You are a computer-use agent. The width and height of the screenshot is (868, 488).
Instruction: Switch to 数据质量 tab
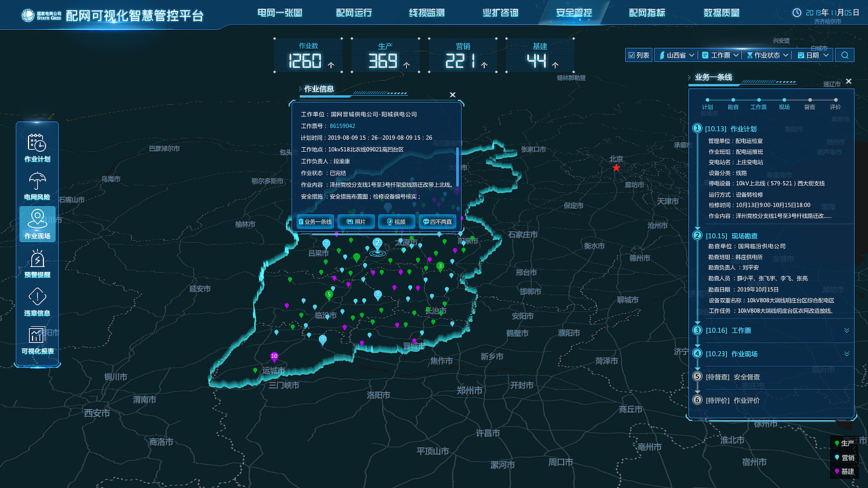click(x=722, y=13)
